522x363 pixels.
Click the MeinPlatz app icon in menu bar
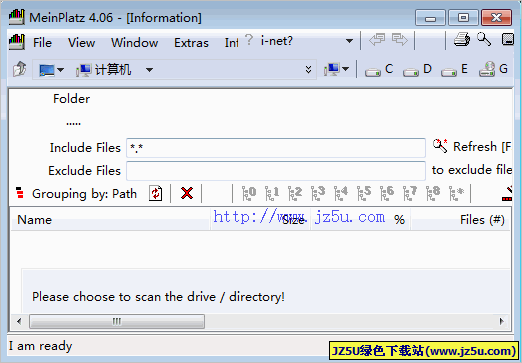pyautogui.click(x=17, y=42)
